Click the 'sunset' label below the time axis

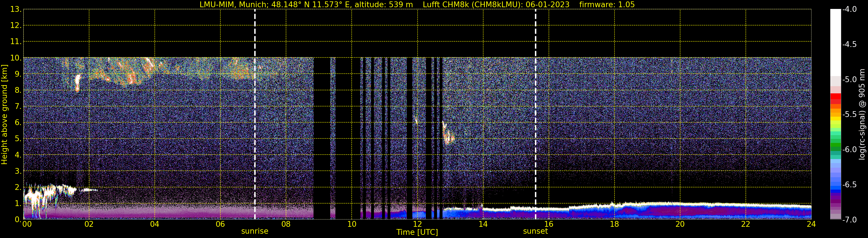pyautogui.click(x=535, y=231)
